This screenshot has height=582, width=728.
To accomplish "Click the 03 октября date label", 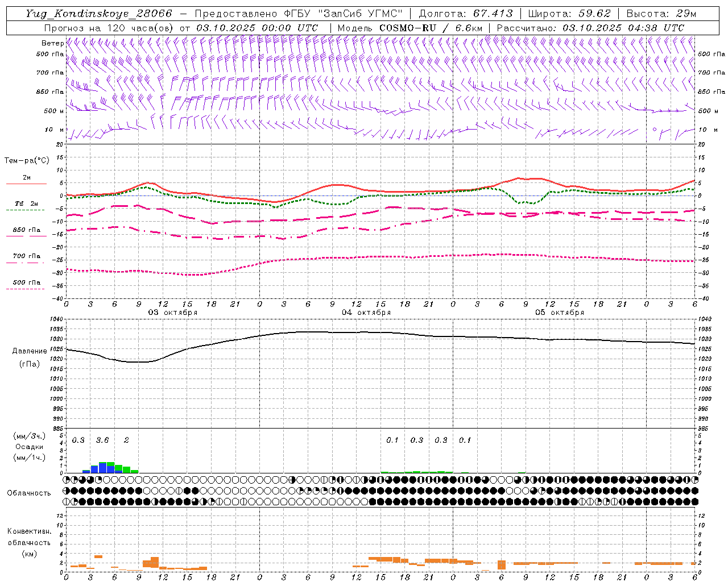I will point(173,313).
